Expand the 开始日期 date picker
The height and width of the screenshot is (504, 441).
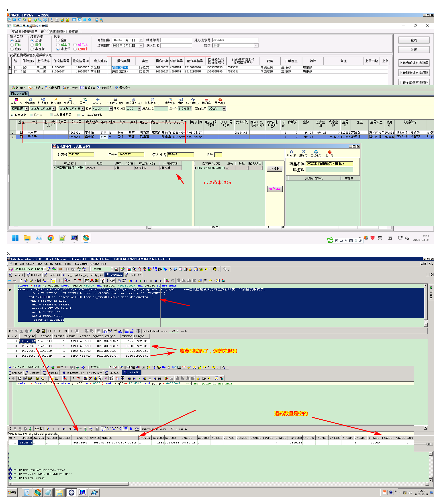(x=141, y=40)
